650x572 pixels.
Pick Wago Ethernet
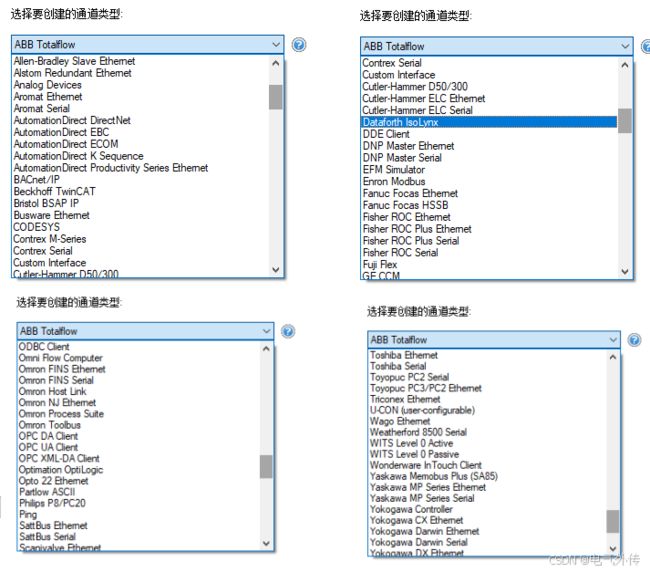pyautogui.click(x=400, y=421)
